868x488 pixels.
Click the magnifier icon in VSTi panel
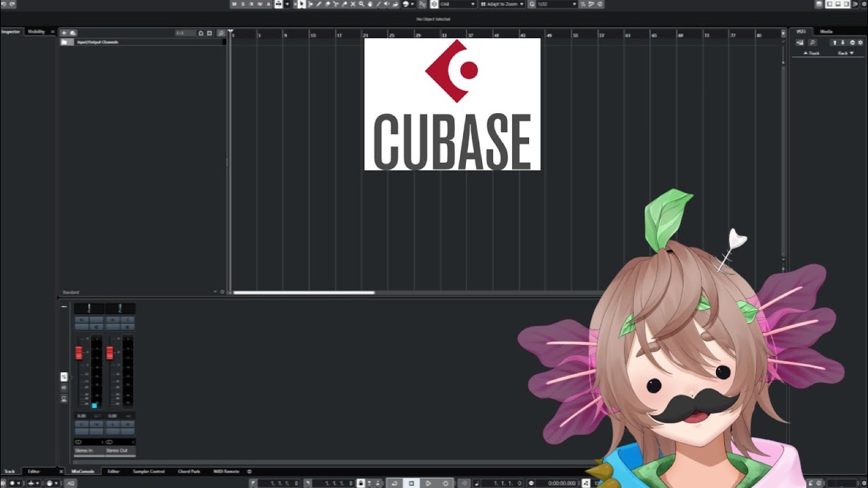(x=812, y=43)
